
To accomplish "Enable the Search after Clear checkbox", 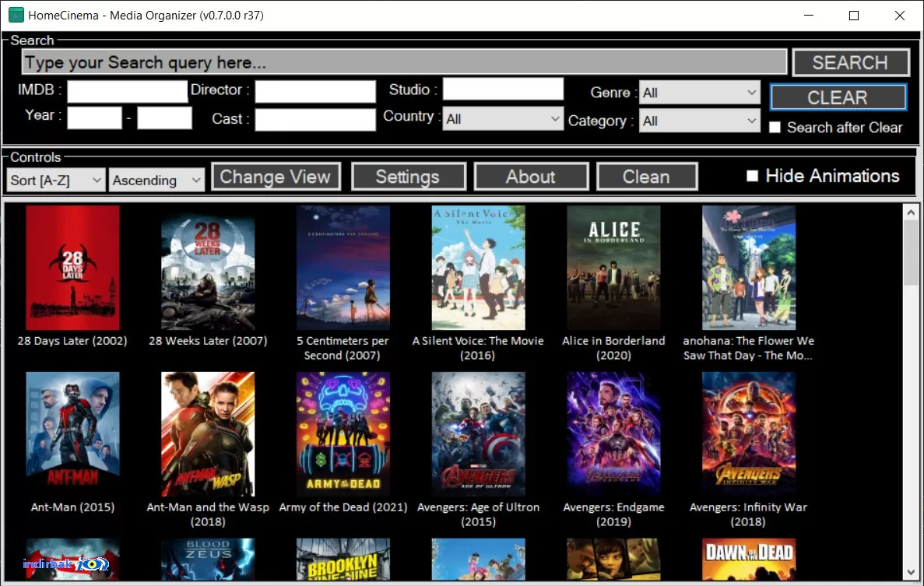I will tap(775, 127).
